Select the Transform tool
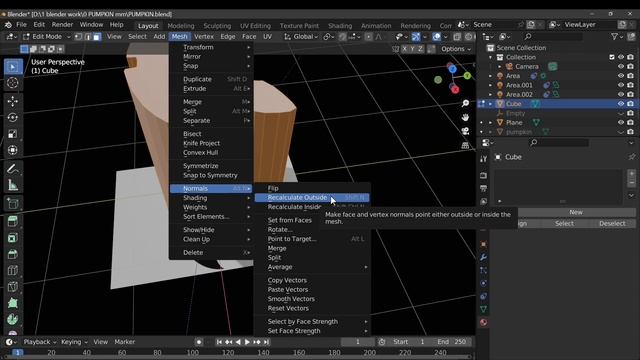The height and width of the screenshot is (360, 640). 13,150
